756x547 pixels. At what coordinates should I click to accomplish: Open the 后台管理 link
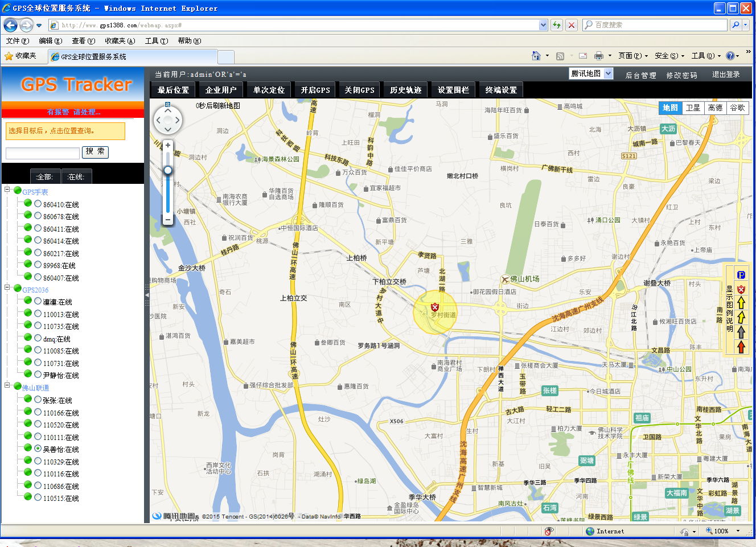pos(641,75)
